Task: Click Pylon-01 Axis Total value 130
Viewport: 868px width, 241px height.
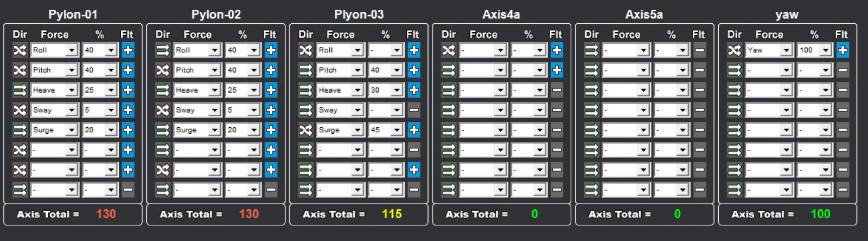Action: click(x=106, y=214)
